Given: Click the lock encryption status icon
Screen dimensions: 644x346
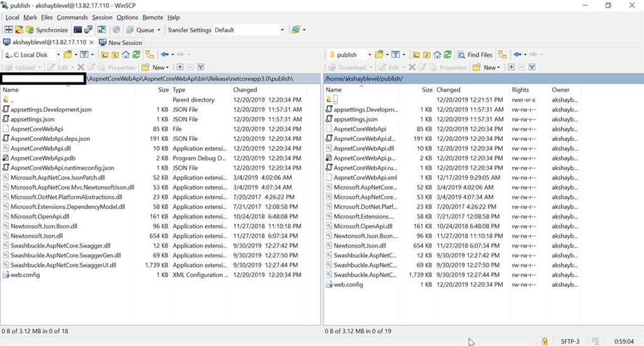Looking at the screenshot, I should click(x=544, y=341).
